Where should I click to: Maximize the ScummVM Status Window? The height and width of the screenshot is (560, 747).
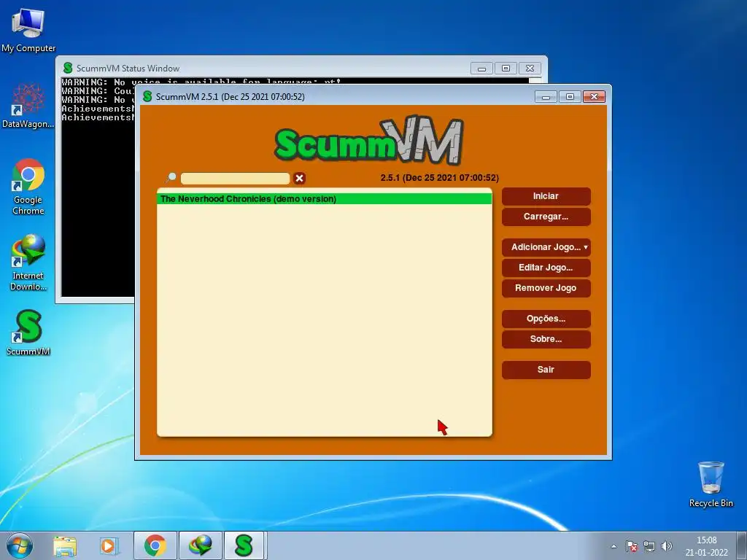[506, 69]
